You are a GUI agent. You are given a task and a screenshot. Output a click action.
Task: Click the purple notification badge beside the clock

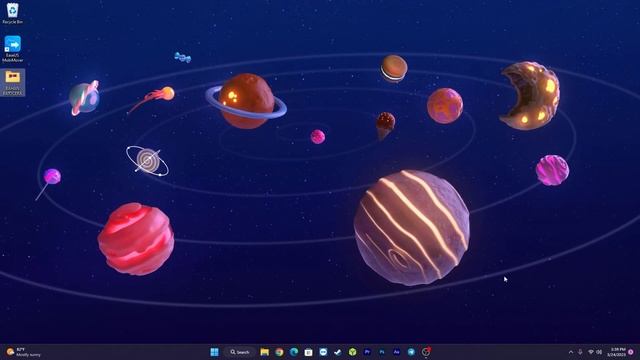tap(631, 352)
